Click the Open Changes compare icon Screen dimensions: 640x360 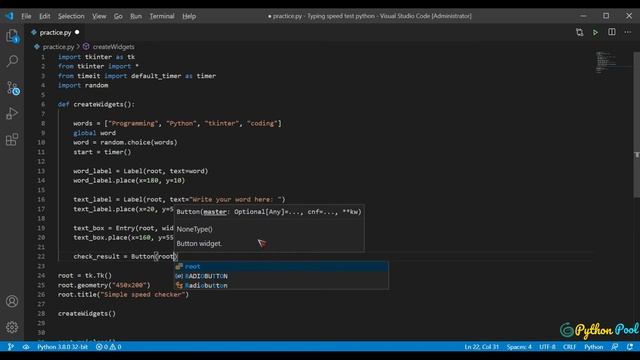[579, 32]
